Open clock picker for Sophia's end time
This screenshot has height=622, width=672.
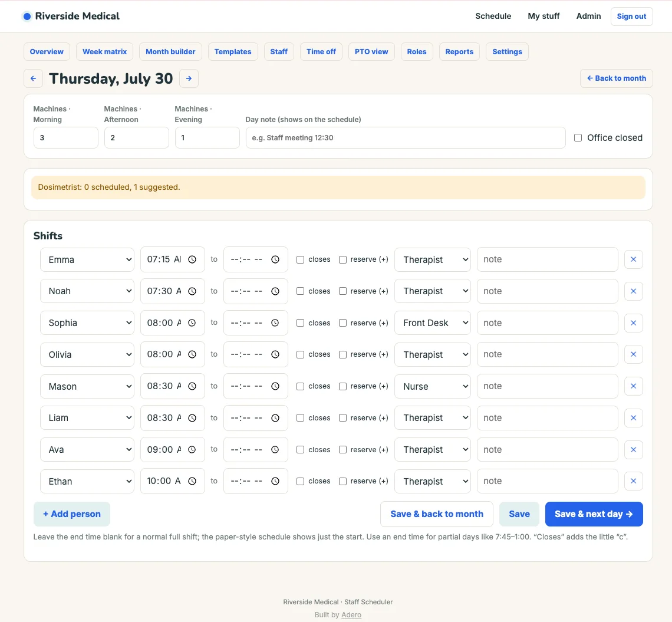point(275,322)
